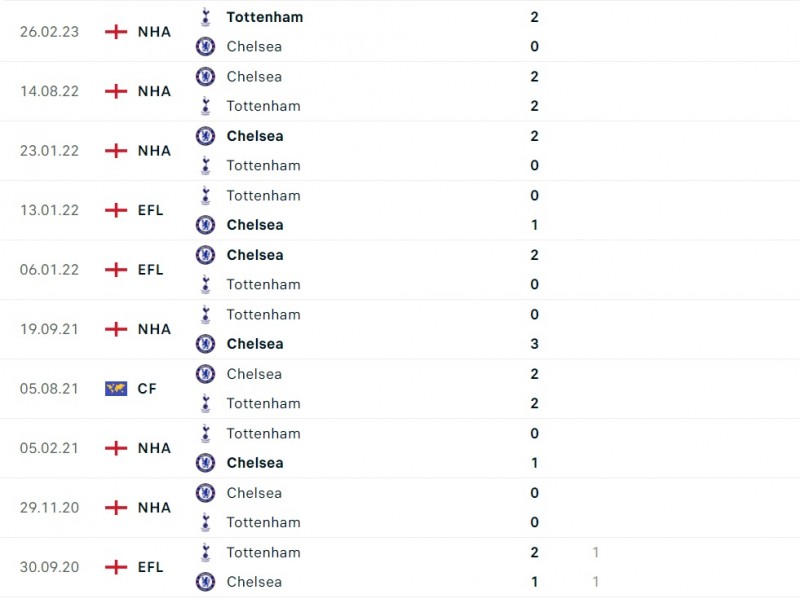Viewport: 800px width, 603px height.
Task: Click the EFL competition flag beside 13.01.22
Action: (x=114, y=210)
